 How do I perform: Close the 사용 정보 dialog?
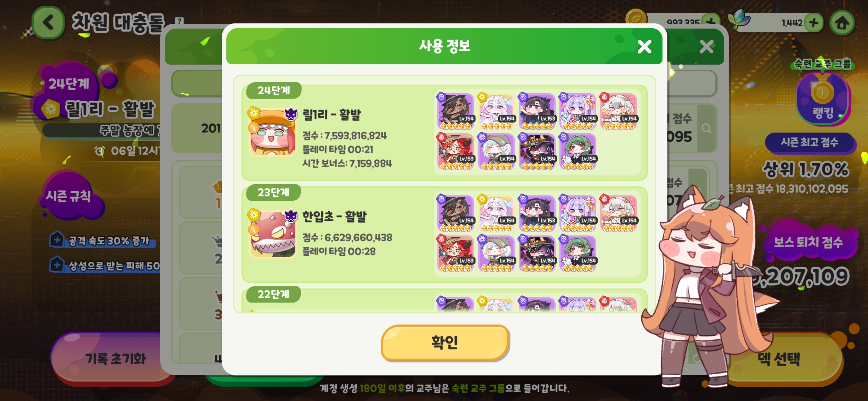(644, 47)
